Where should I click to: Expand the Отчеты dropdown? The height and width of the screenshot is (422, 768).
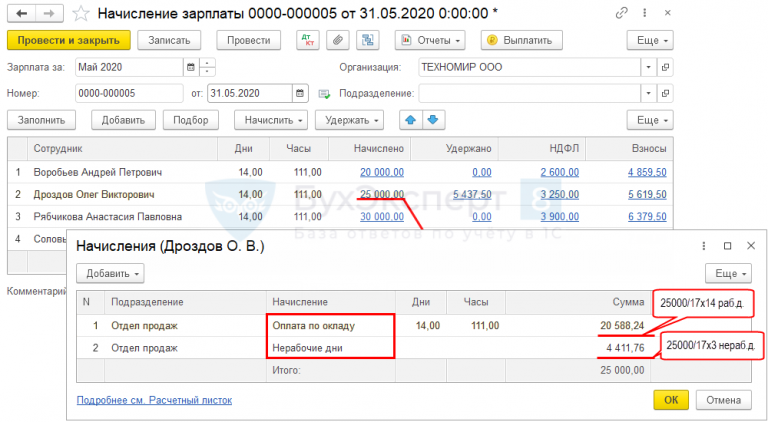coord(431,40)
